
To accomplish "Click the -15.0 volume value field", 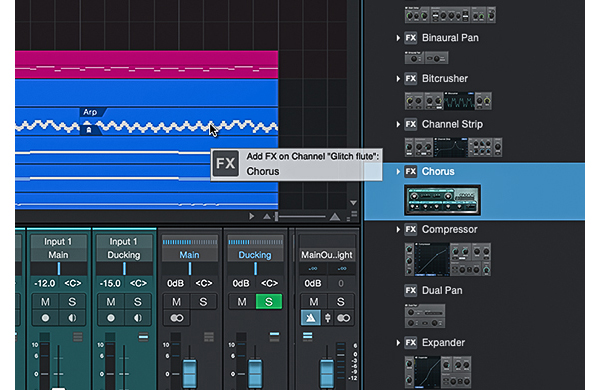I will (x=110, y=284).
